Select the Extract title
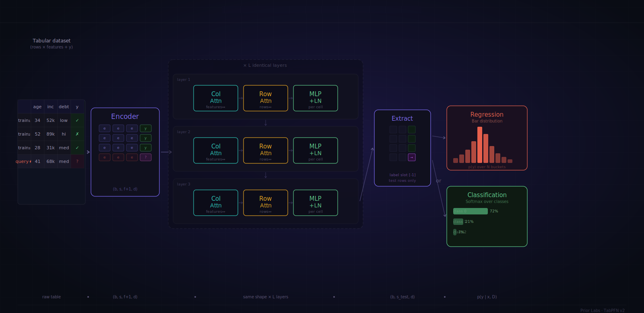 click(x=402, y=118)
